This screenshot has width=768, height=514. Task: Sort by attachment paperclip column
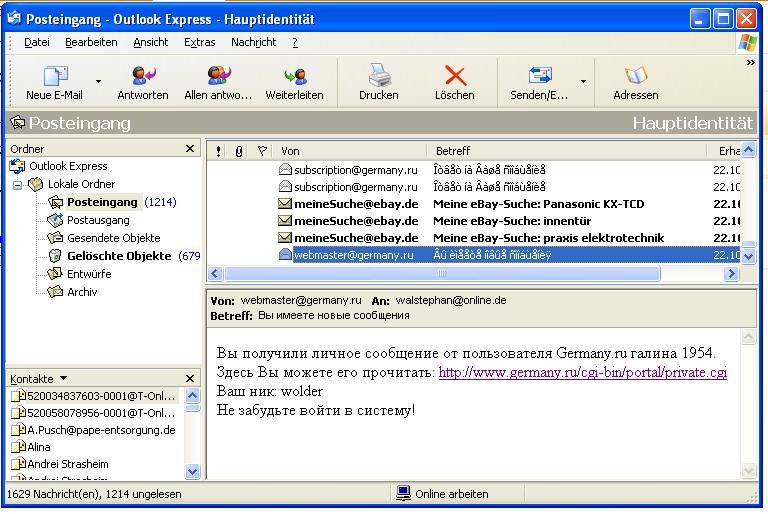coord(239,151)
